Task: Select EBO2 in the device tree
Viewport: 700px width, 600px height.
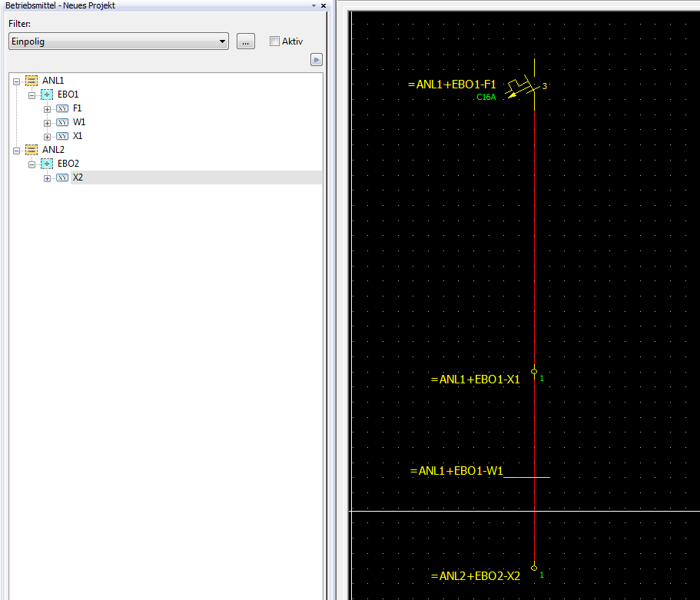Action: pyautogui.click(x=68, y=164)
